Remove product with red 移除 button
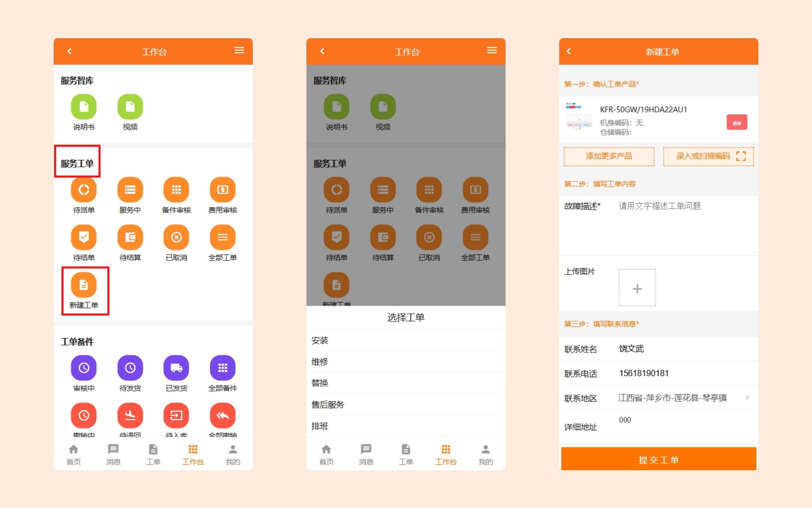This screenshot has height=508, width=812. (x=737, y=122)
